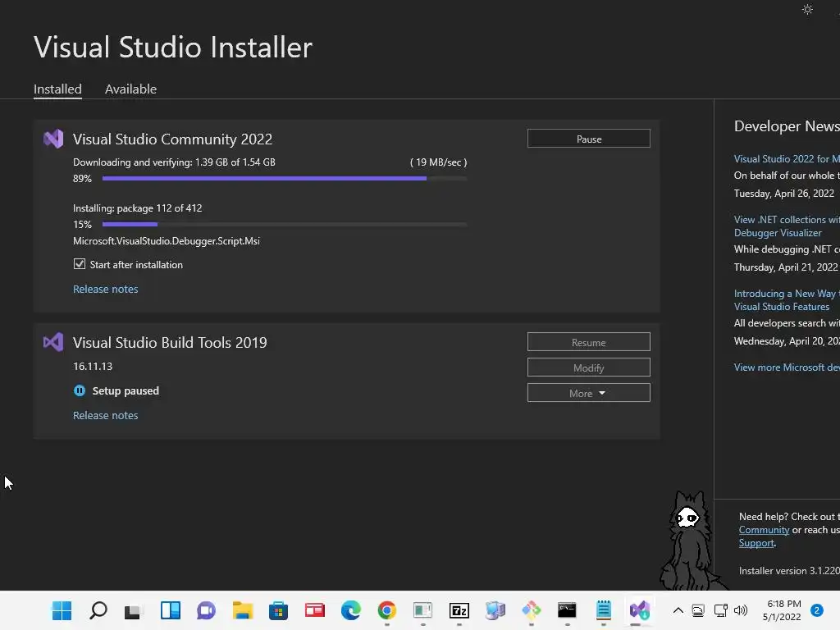The height and width of the screenshot is (630, 840).
Task: Pause the Visual Studio Community 2022 installation
Action: pos(589,139)
